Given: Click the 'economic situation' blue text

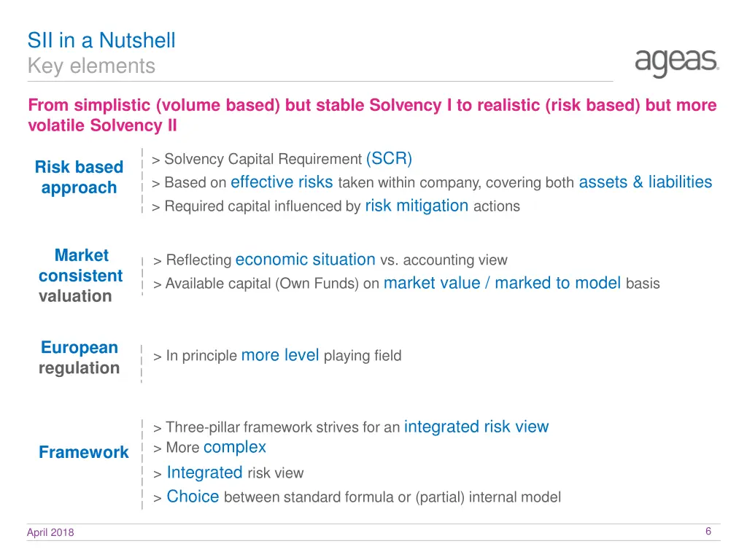Looking at the screenshot, I should coord(306,260).
